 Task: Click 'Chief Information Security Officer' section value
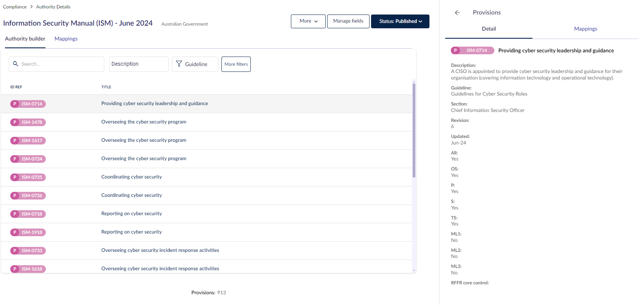487,110
